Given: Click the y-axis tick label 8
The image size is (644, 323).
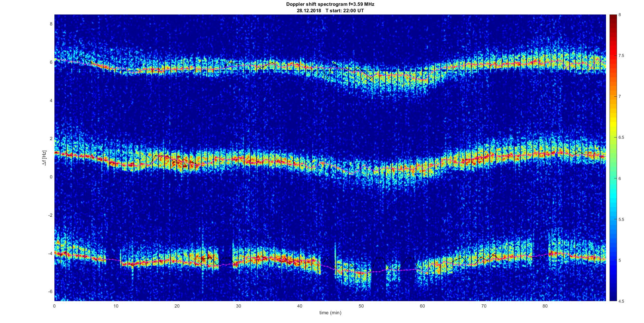Looking at the screenshot, I should tap(51, 24).
